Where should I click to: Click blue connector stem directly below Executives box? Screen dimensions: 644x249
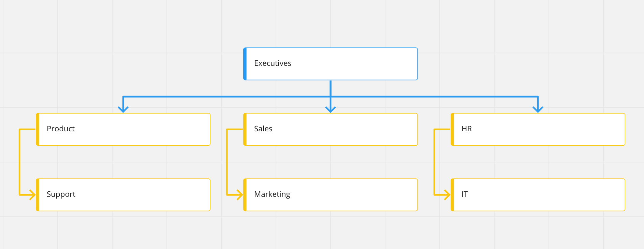click(x=331, y=88)
